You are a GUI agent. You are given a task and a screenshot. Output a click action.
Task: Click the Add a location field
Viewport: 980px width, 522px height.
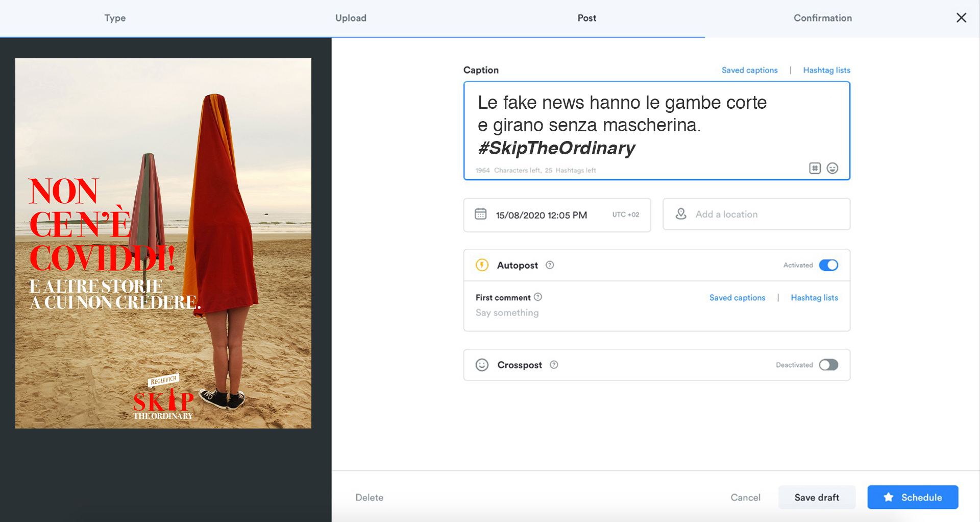pos(756,214)
